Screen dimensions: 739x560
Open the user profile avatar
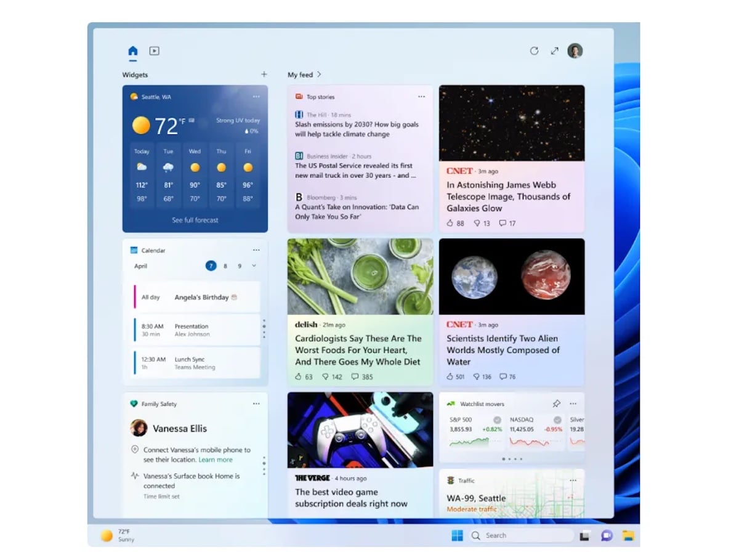tap(575, 51)
